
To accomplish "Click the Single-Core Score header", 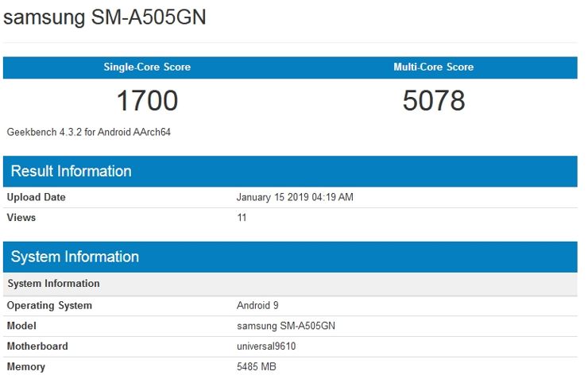I will (147, 68).
